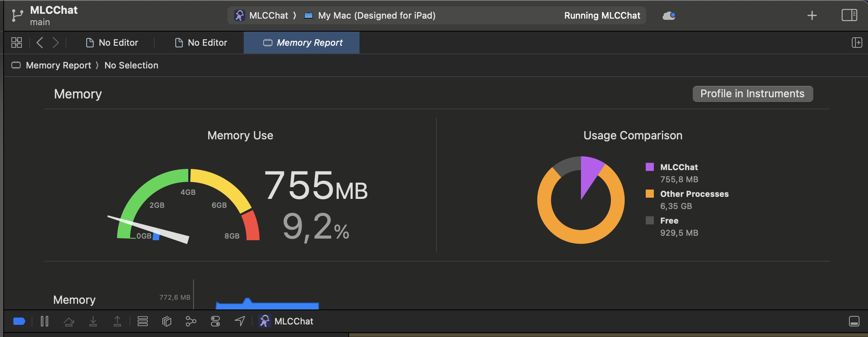Click the Simulate Location arrow icon

240,321
